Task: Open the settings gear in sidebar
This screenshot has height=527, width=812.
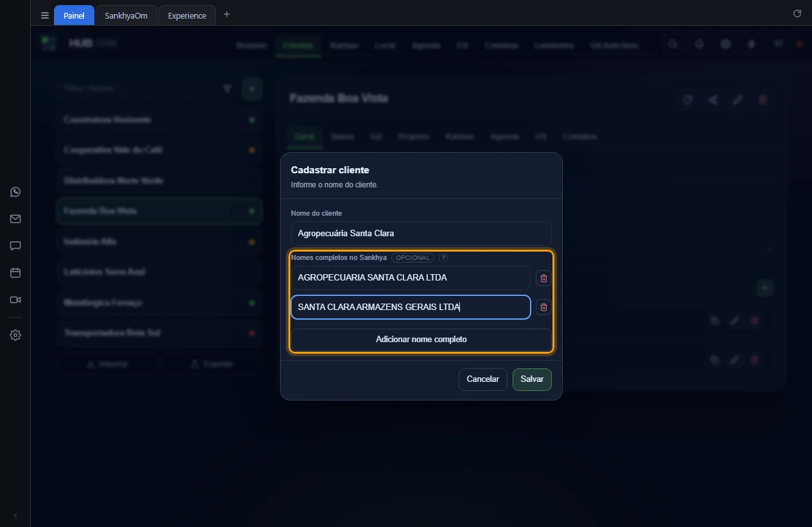Action: (x=15, y=335)
